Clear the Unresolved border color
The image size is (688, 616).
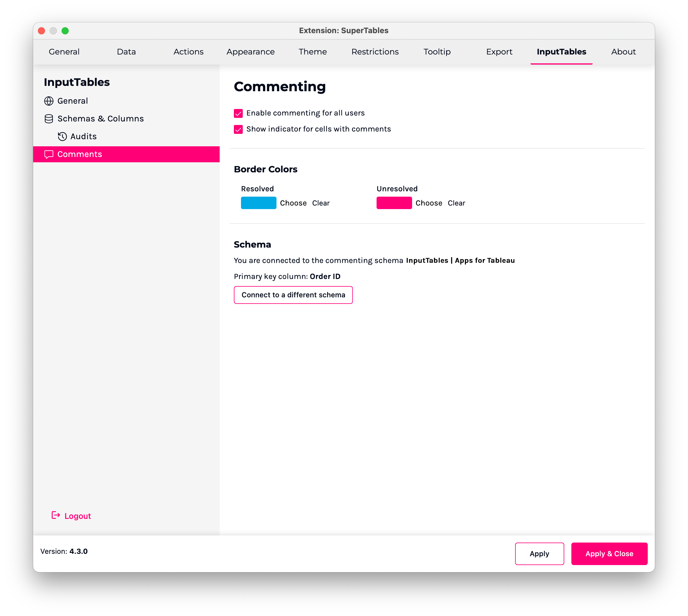tap(456, 203)
